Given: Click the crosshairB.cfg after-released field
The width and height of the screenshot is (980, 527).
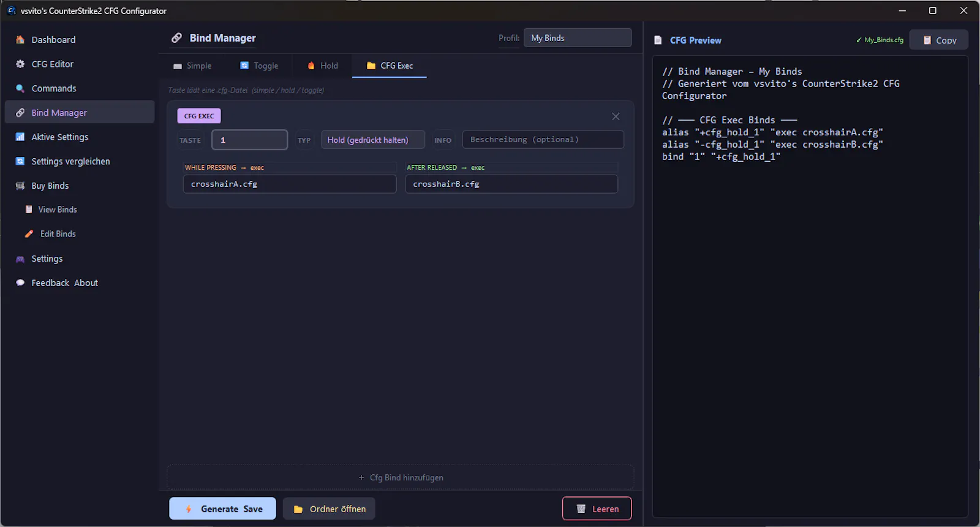Looking at the screenshot, I should tap(511, 184).
